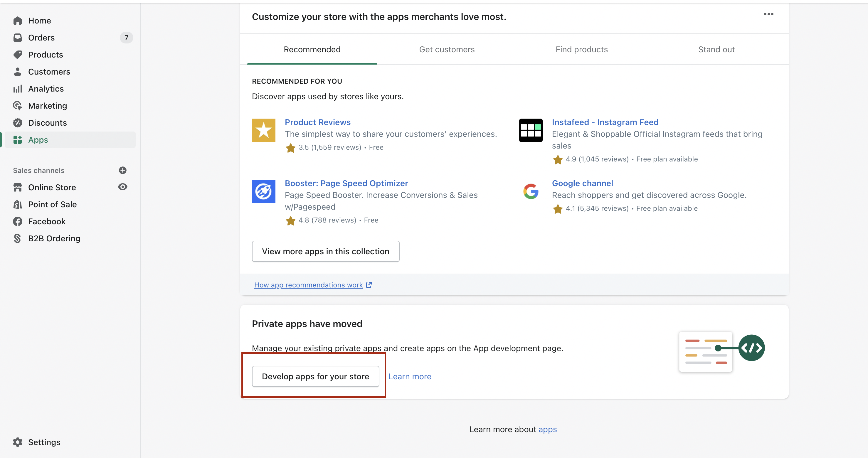Click the Private apps have moved heading

tap(307, 324)
